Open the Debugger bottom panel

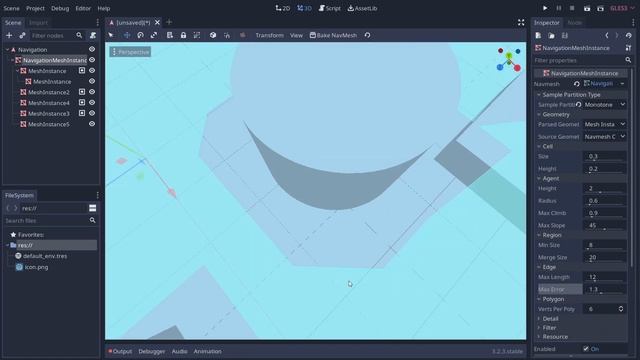[151, 351]
